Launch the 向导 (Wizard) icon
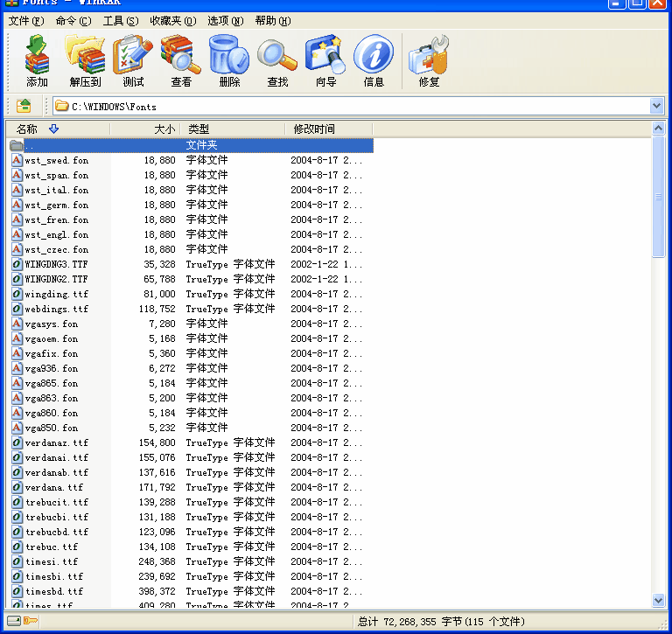Screen dimensions: 672x634 coord(325,54)
